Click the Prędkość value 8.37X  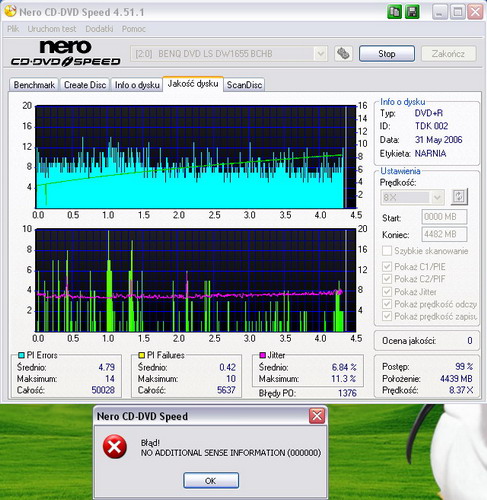pos(461,390)
